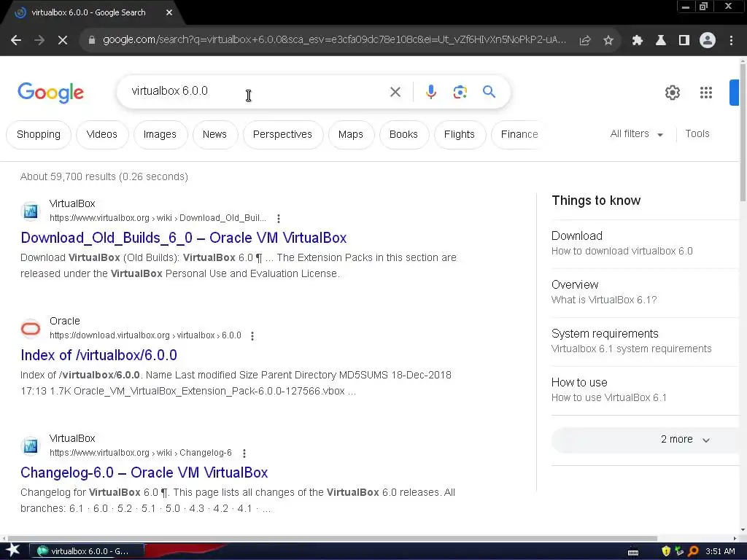Start voice search with microphone icon
Screen dimensions: 747x560
tap(431, 92)
